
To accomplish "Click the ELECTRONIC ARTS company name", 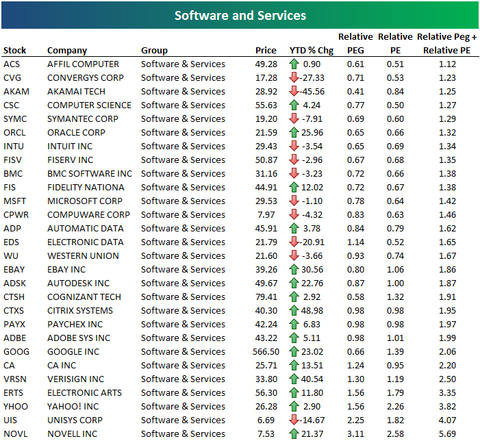I will click(x=85, y=393).
